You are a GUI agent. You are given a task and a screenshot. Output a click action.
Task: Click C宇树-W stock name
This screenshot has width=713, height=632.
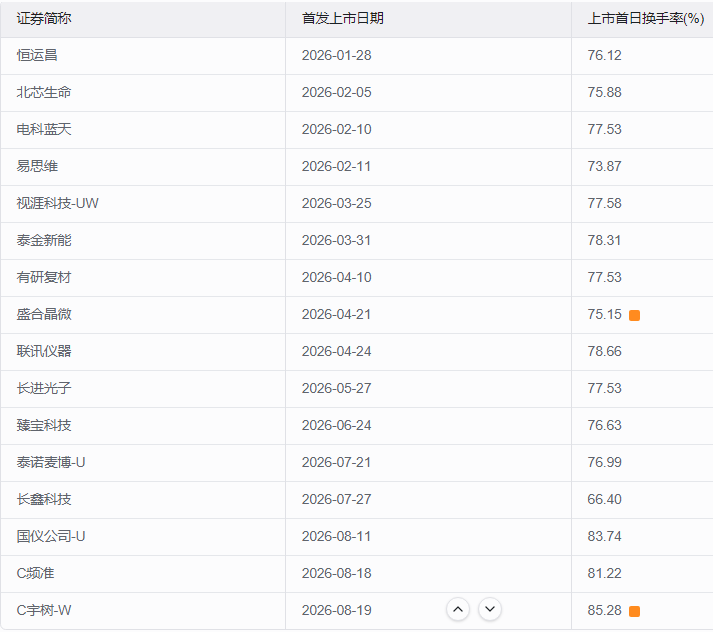coord(44,610)
